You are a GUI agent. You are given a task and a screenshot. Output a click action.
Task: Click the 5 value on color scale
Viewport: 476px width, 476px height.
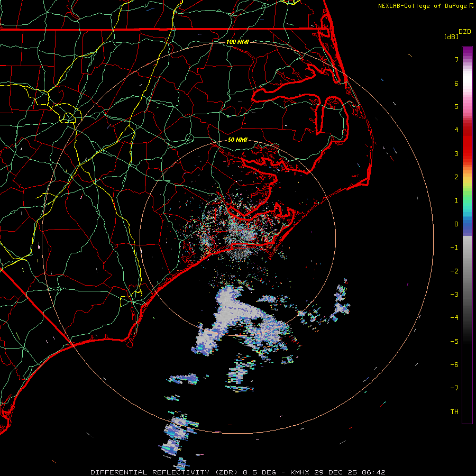coord(456,106)
